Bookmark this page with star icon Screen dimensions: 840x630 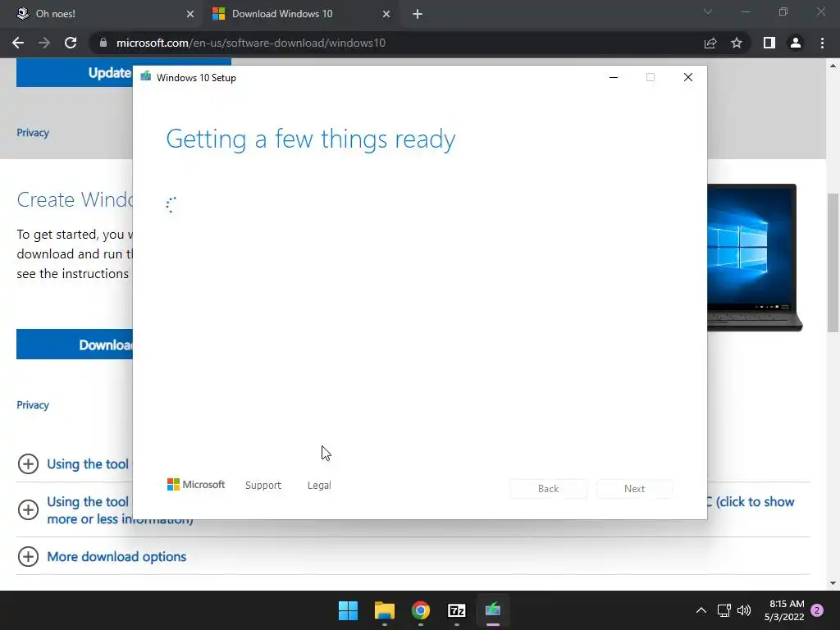tap(737, 43)
